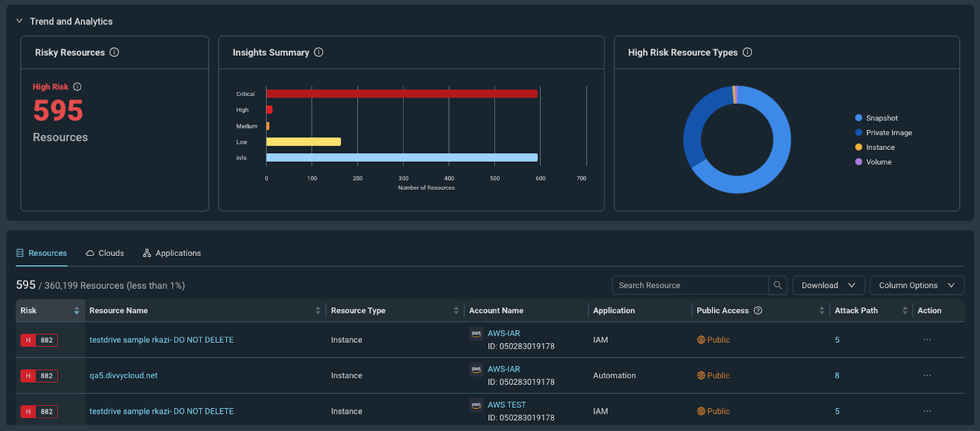Image resolution: width=980 pixels, height=431 pixels.
Task: Switch to the Clouds tab
Action: click(x=105, y=253)
